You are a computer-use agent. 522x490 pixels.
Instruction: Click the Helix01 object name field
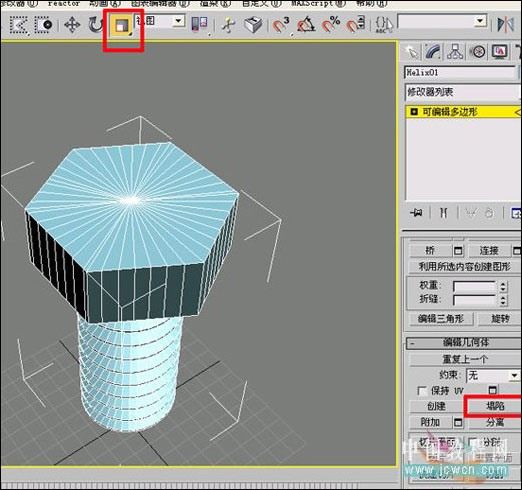[460, 72]
